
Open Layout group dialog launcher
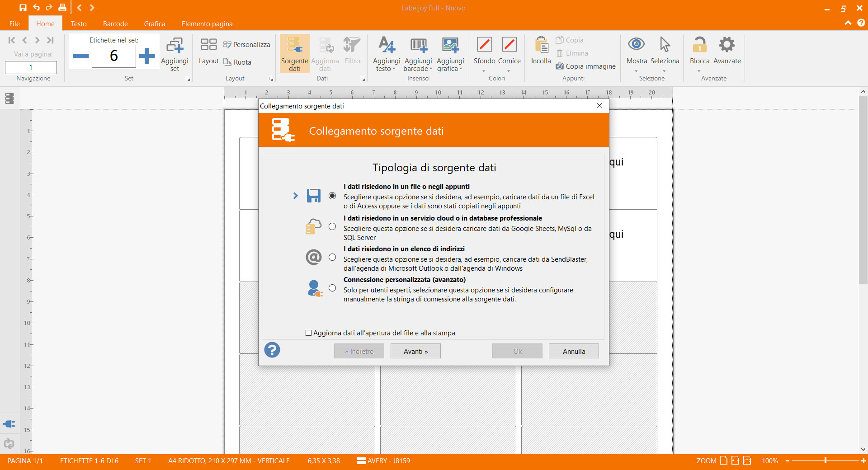point(271,79)
